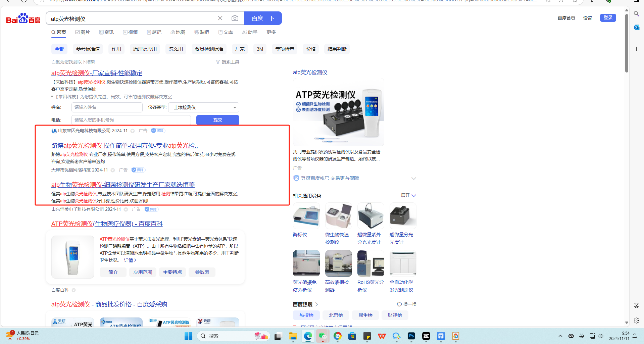Click the 登录 button

[x=608, y=18]
